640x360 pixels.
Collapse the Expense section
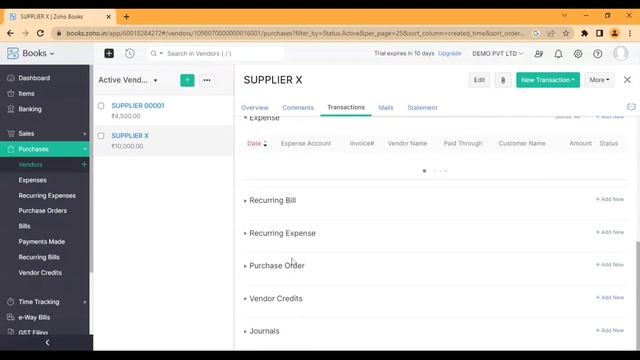pyautogui.click(x=262, y=118)
